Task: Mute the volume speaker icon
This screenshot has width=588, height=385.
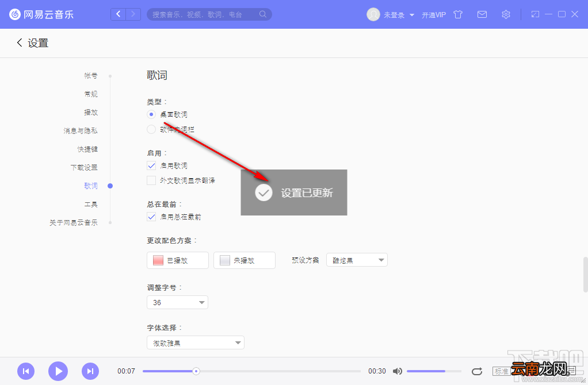Action: coord(397,371)
